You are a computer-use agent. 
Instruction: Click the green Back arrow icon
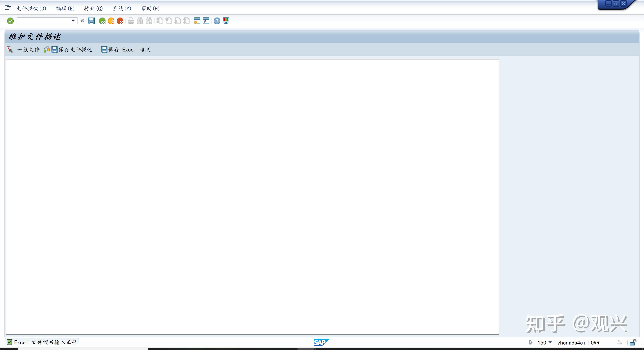pyautogui.click(x=102, y=21)
